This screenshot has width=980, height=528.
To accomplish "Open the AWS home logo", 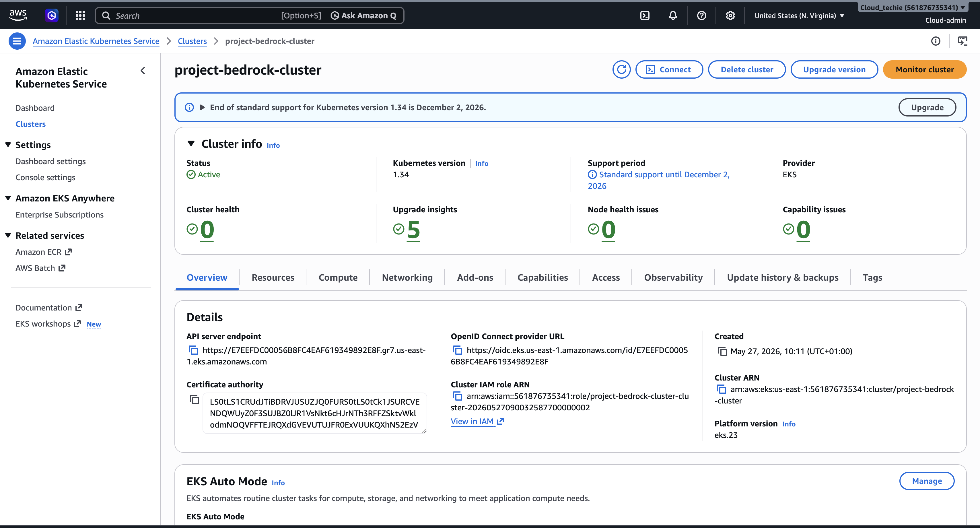I will [18, 15].
